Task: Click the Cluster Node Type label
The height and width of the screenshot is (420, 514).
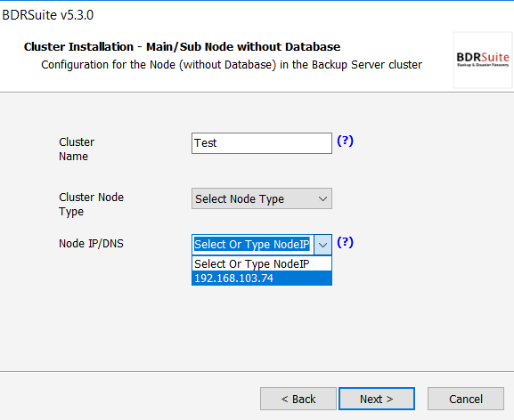Action: (x=91, y=205)
